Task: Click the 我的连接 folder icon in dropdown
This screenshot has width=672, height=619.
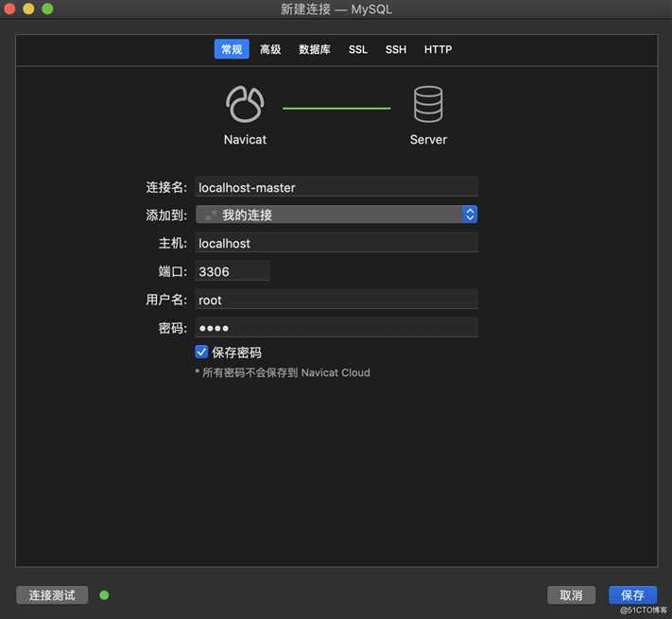Action: click(211, 215)
